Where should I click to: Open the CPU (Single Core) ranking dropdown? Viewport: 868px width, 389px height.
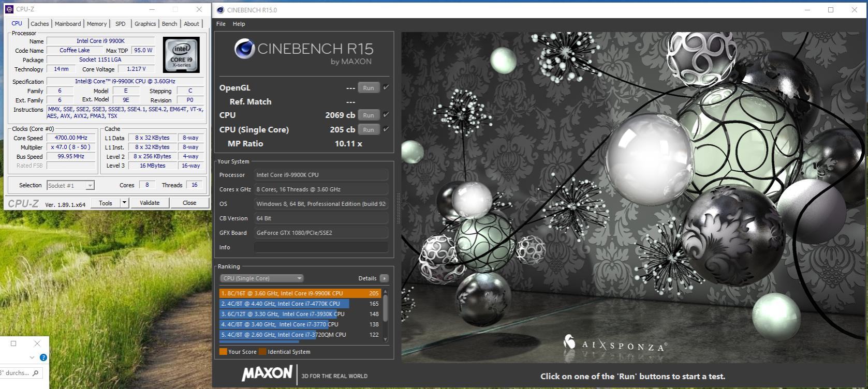261,278
